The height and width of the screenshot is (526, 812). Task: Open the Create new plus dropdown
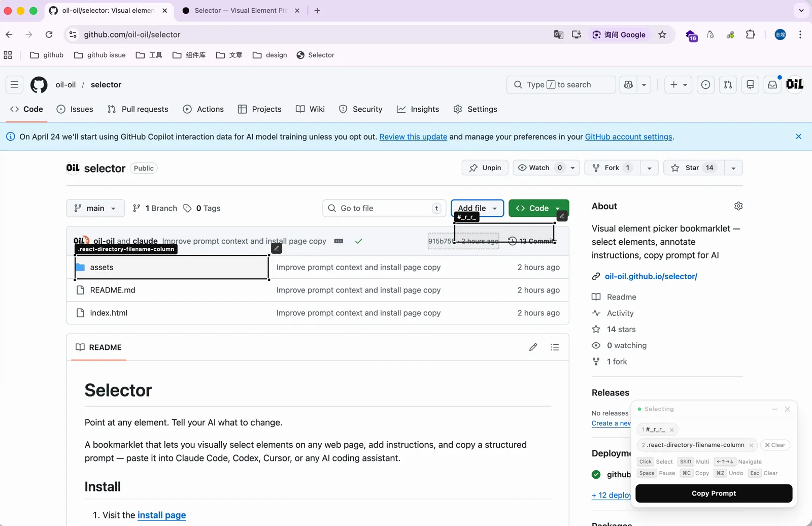(679, 85)
